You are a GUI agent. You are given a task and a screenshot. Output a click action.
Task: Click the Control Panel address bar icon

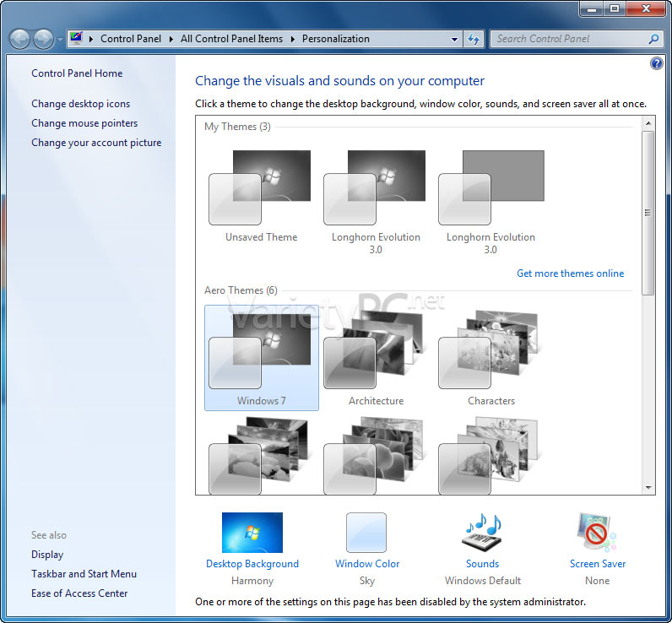tap(76, 39)
